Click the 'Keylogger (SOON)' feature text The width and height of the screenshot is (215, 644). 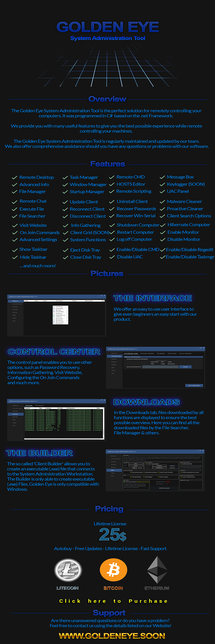186,184
